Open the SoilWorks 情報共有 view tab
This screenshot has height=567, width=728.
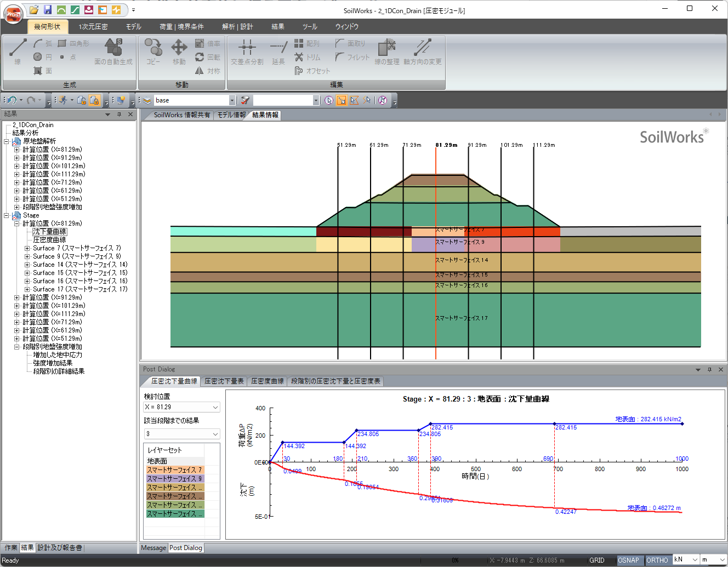point(181,115)
